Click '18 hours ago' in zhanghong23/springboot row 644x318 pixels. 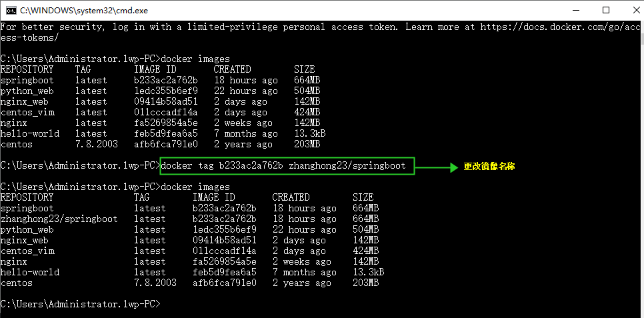(x=305, y=219)
